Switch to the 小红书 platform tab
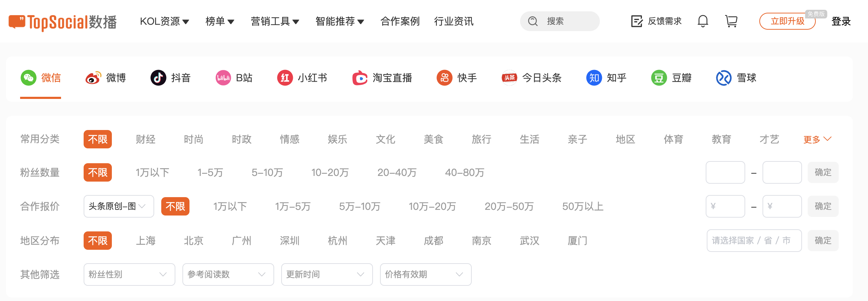The height and width of the screenshot is (301, 868). click(x=302, y=78)
